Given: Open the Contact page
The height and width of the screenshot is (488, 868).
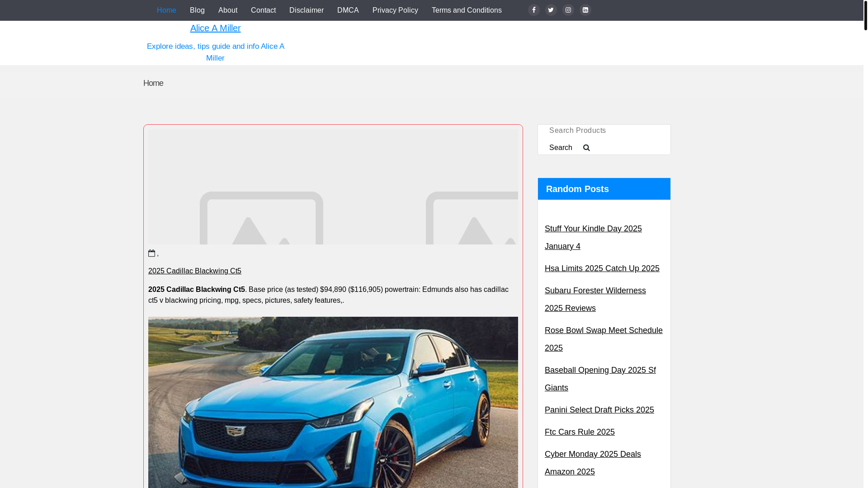Looking at the screenshot, I should click(263, 10).
